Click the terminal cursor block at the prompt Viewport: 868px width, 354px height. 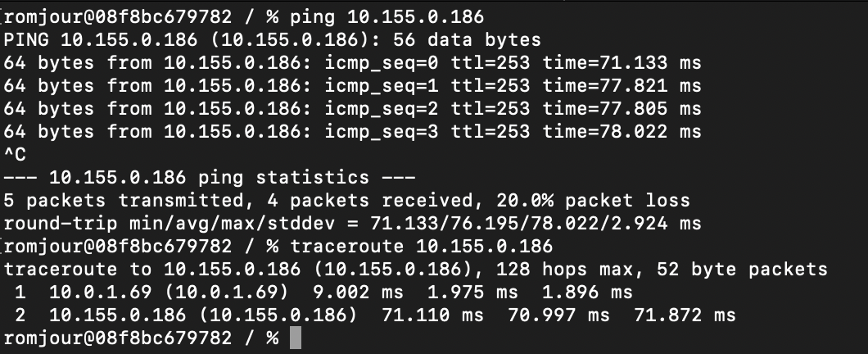point(296,338)
